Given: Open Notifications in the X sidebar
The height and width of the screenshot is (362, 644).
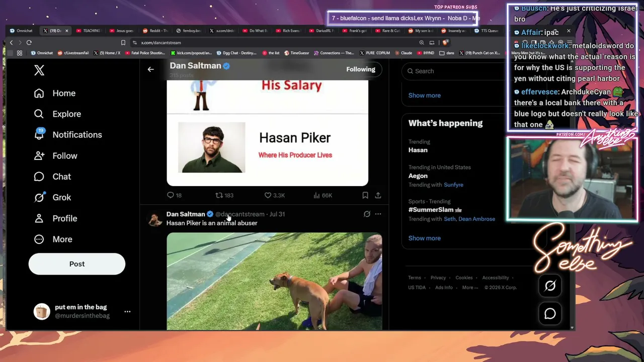Looking at the screenshot, I should click(68, 135).
